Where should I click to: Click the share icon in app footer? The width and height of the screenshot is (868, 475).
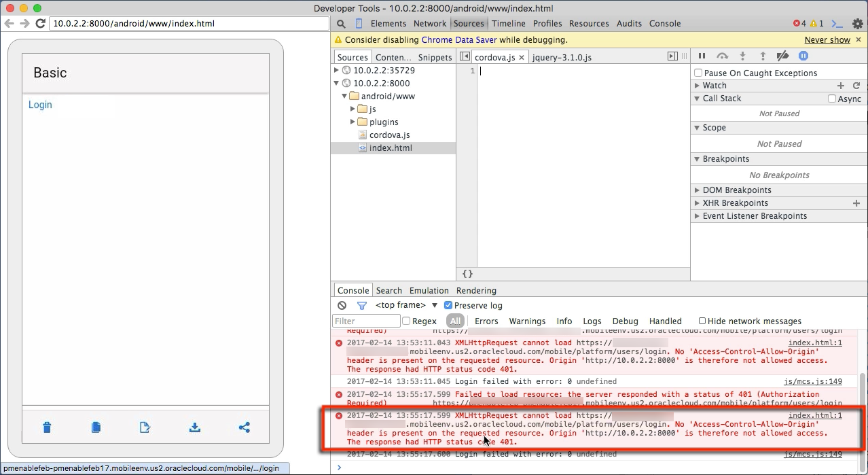245,427
